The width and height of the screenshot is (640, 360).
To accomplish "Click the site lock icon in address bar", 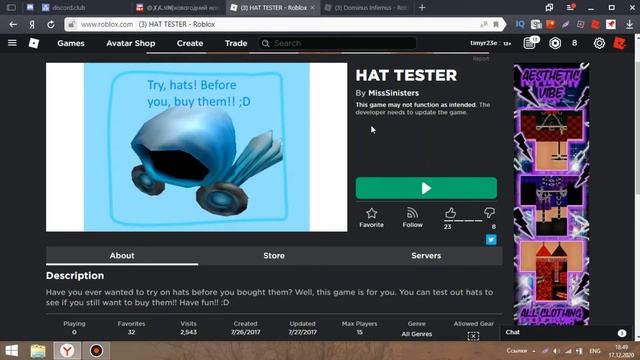I will click(x=71, y=24).
